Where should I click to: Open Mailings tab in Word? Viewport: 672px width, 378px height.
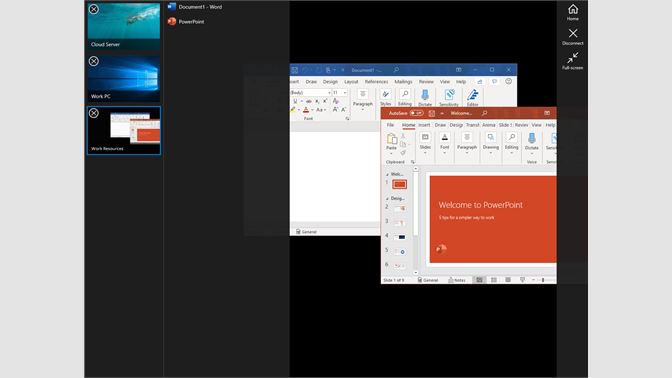click(403, 82)
